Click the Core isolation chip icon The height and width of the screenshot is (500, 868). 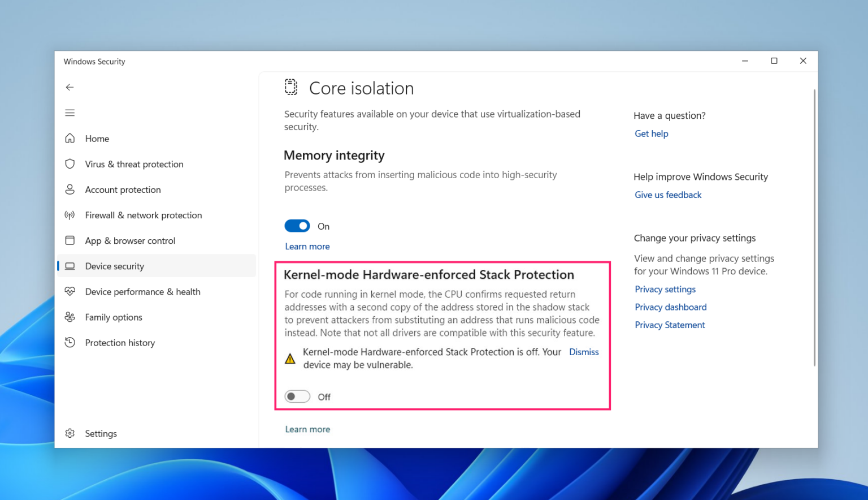[291, 87]
